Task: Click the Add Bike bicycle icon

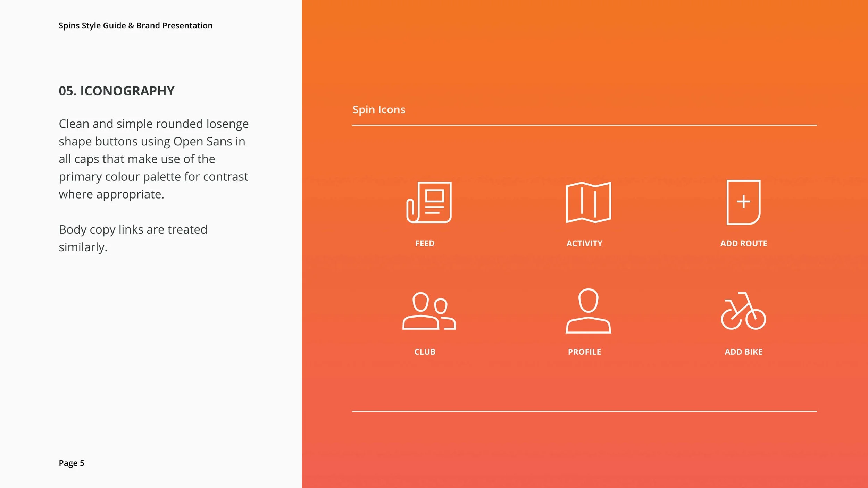Action: (x=743, y=311)
